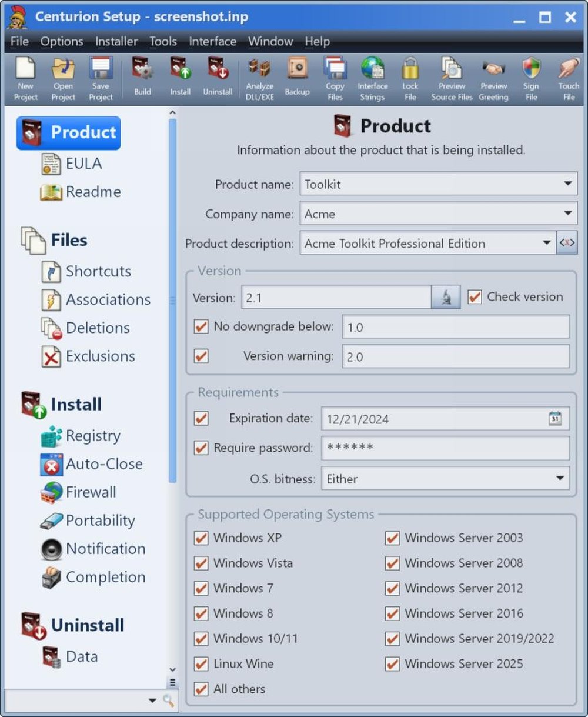Click the New Project toolbar icon
The height and width of the screenshot is (717, 588).
[25, 79]
